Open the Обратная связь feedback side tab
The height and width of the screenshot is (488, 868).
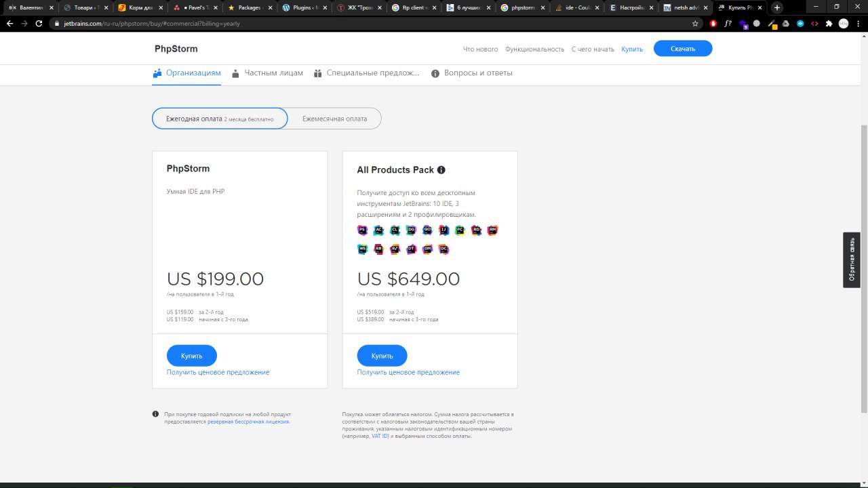852,260
